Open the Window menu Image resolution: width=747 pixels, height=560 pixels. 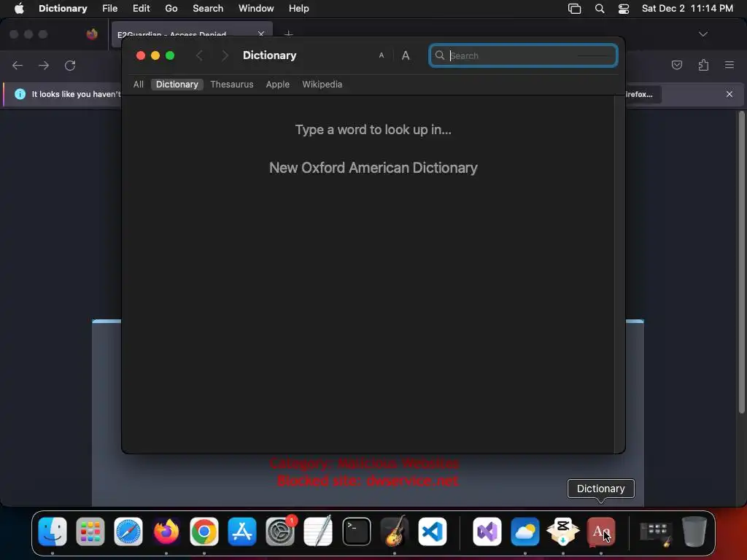pyautogui.click(x=256, y=9)
